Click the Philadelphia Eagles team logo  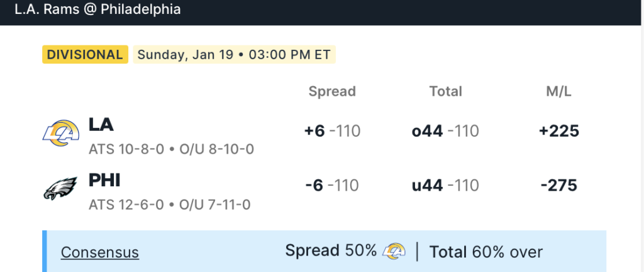60,188
